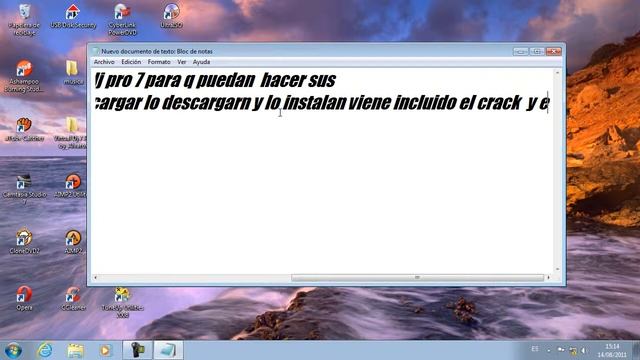Viewport: 640px width, 360px height.
Task: Click the horizontal scrollbar left arrow
Action: (x=96, y=278)
